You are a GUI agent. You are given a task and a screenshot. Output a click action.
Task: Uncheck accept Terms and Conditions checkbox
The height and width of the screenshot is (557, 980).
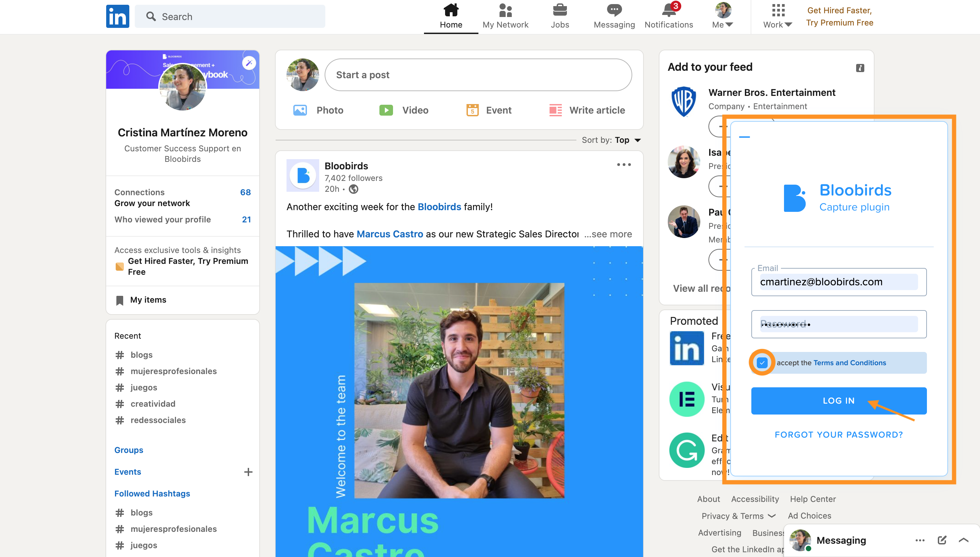coord(762,362)
